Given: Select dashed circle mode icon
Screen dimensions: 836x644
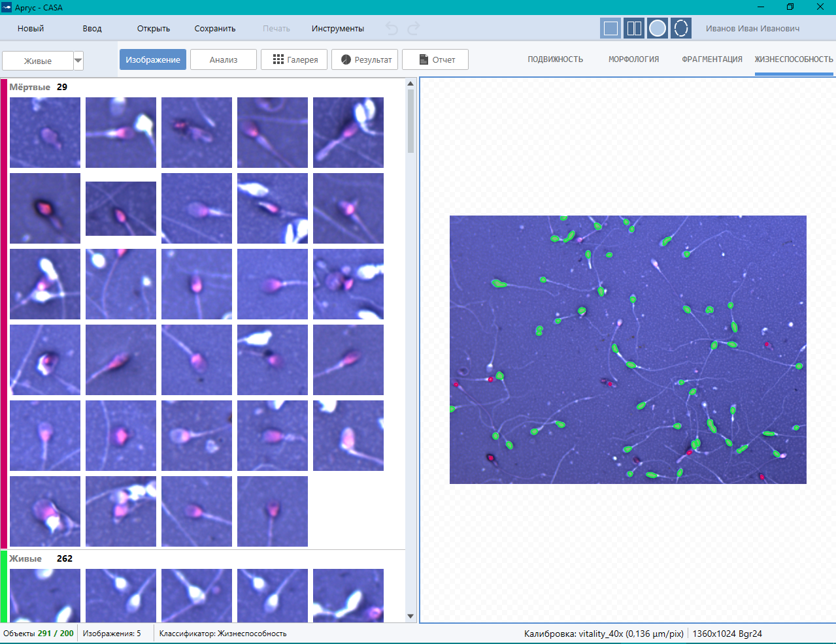Looking at the screenshot, I should [681, 29].
